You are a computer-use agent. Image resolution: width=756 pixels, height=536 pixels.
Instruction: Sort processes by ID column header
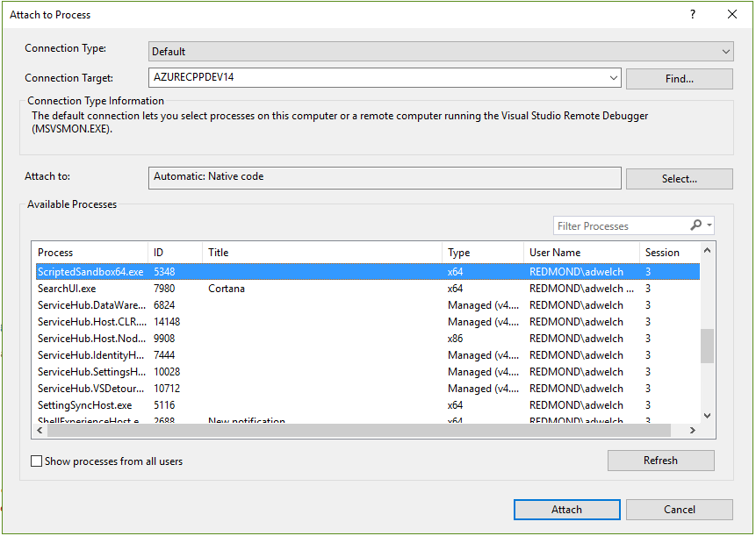click(175, 252)
